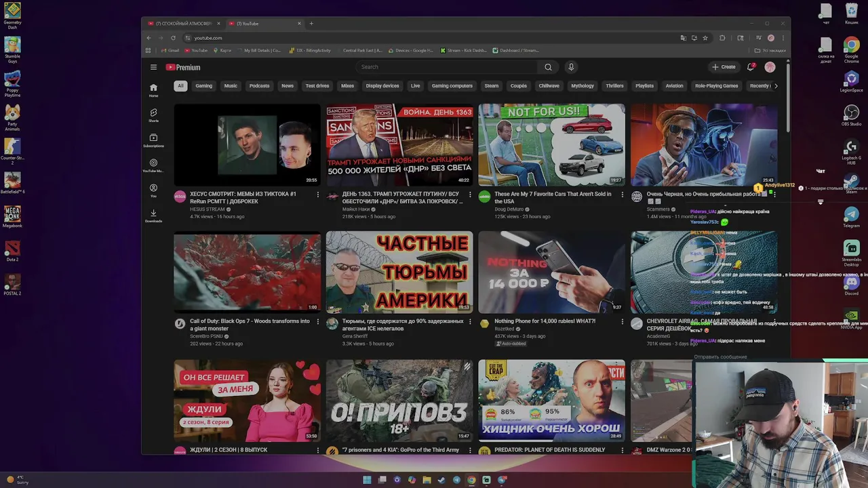The width and height of the screenshot is (868, 488).
Task: Open options for ЖДУЛИ video
Action: [x=317, y=450]
